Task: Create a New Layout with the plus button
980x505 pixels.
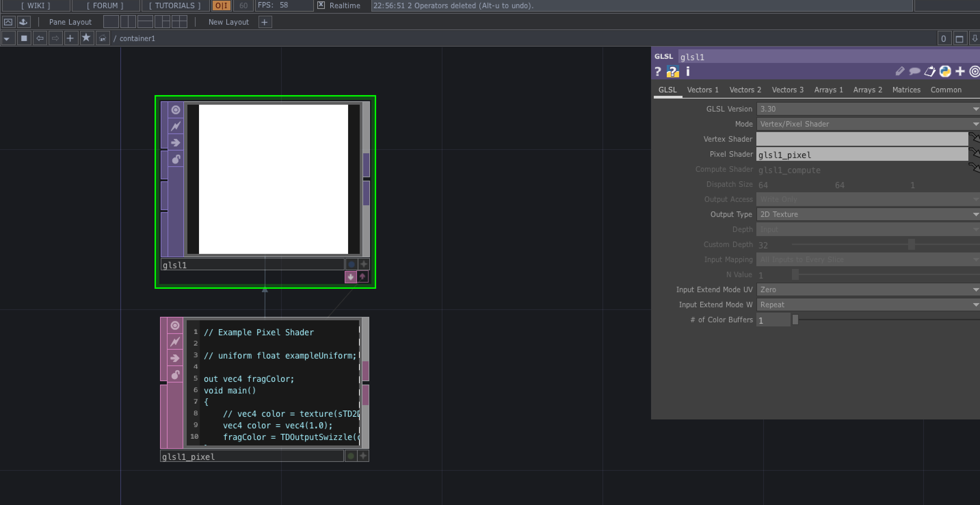Action: tap(264, 22)
